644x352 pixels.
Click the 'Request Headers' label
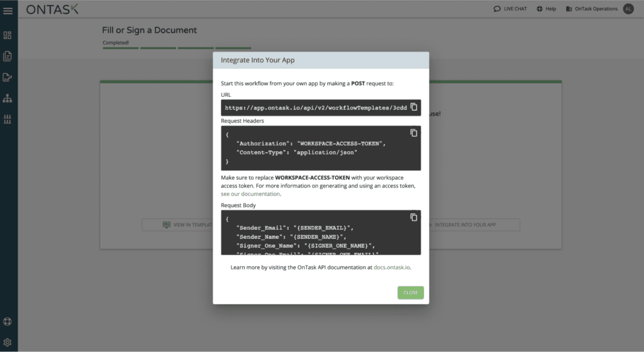[x=242, y=121]
